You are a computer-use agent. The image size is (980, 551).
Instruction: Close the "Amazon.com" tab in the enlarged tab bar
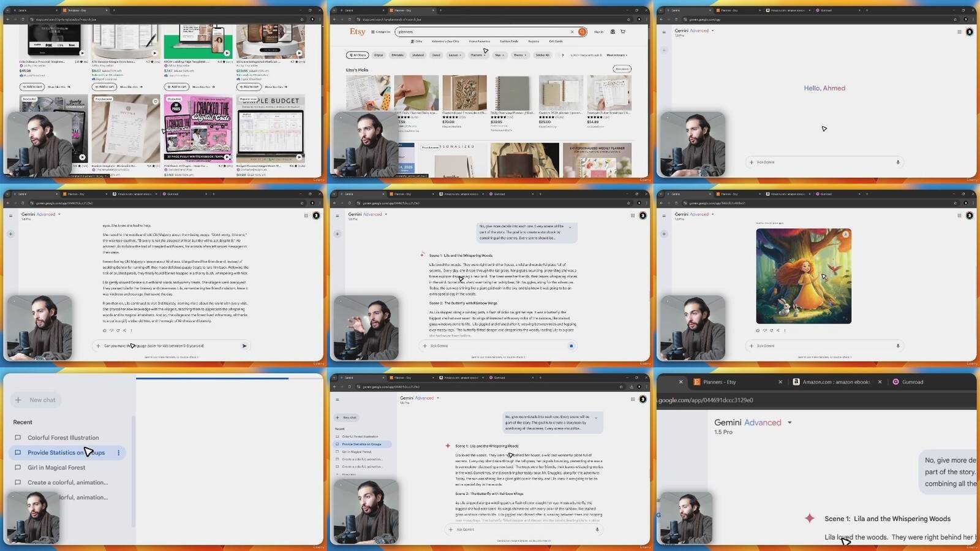(x=880, y=382)
